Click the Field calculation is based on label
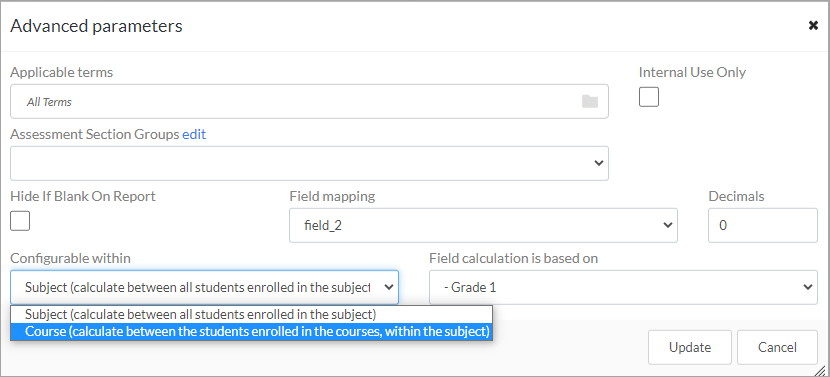This screenshot has width=830, height=377. (x=513, y=258)
